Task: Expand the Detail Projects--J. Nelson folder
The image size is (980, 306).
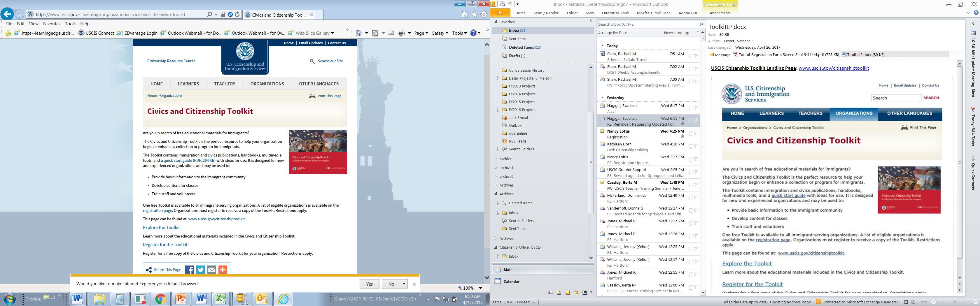Action: click(x=498, y=78)
